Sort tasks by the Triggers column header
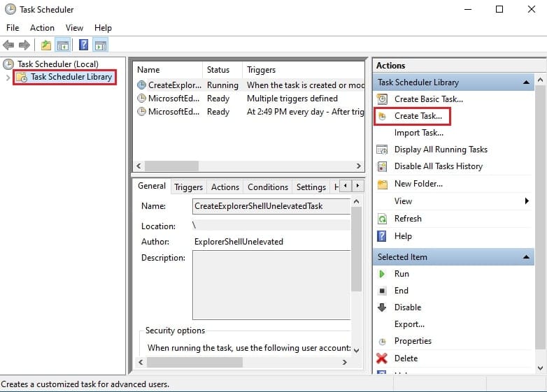 [x=303, y=70]
